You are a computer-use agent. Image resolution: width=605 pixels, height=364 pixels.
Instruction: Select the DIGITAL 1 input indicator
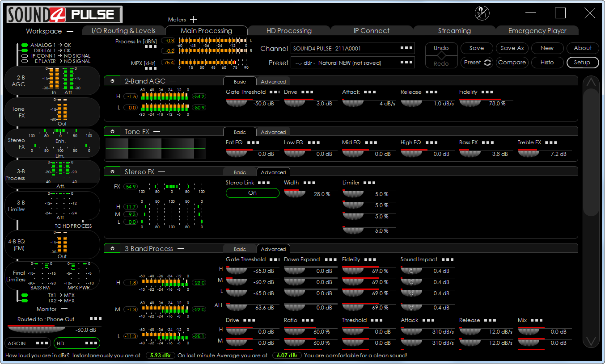[x=25, y=50]
